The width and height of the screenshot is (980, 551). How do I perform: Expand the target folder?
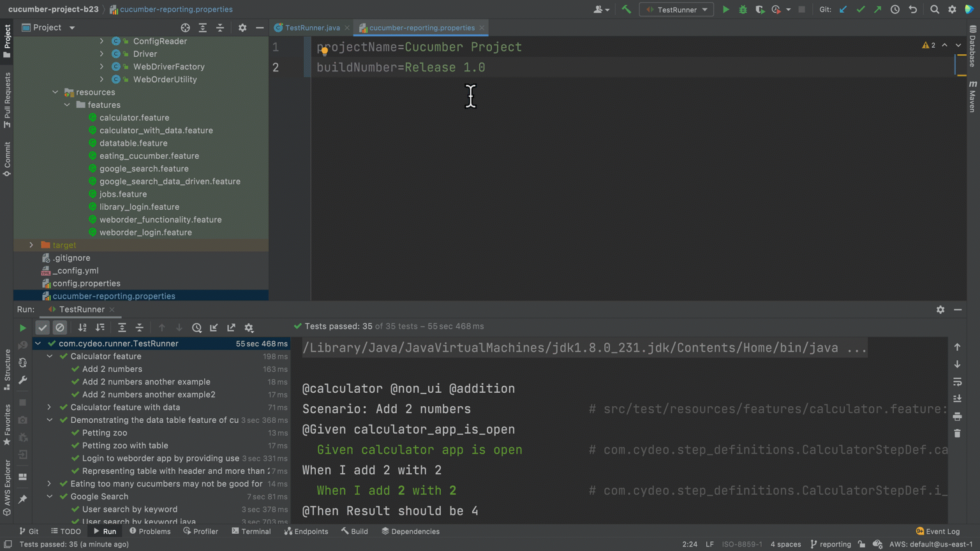click(x=31, y=245)
